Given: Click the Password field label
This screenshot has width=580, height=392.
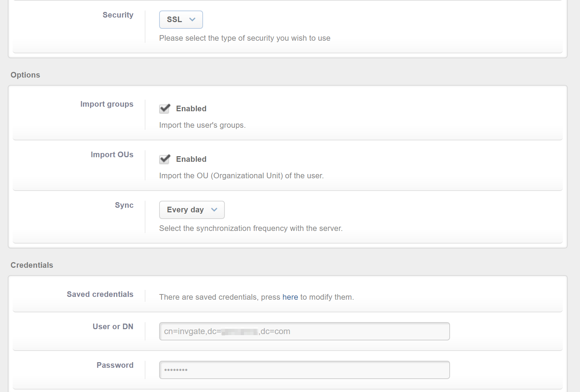Looking at the screenshot, I should click(x=115, y=365).
